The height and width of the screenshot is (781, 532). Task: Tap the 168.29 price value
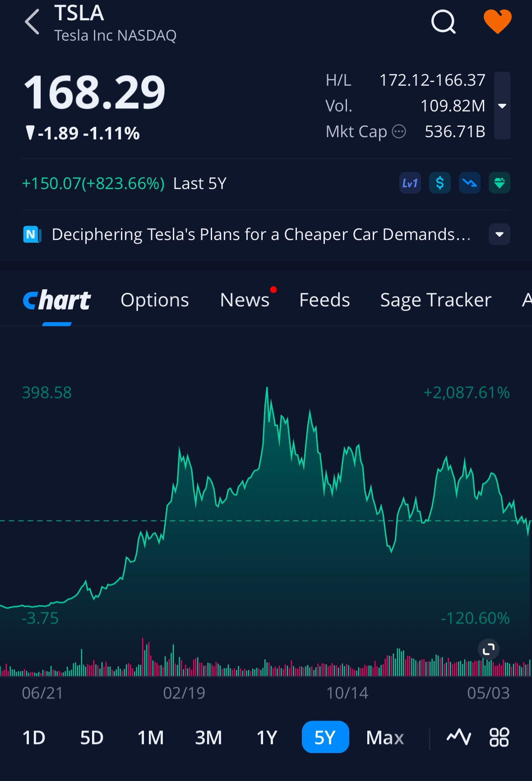coord(95,93)
